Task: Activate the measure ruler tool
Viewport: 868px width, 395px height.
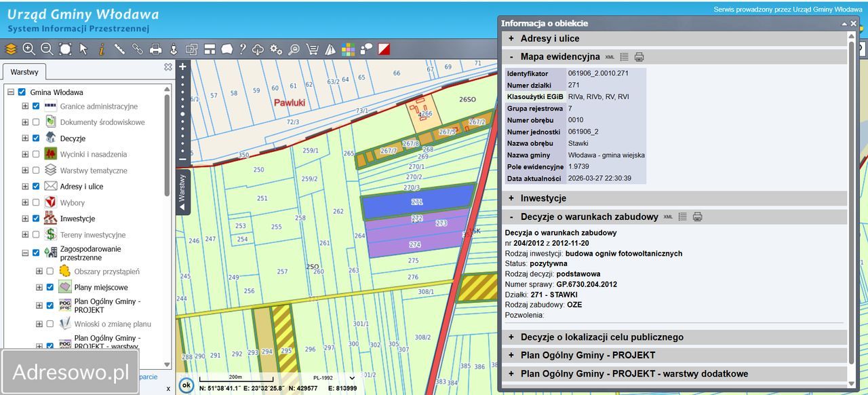Action: (x=119, y=49)
